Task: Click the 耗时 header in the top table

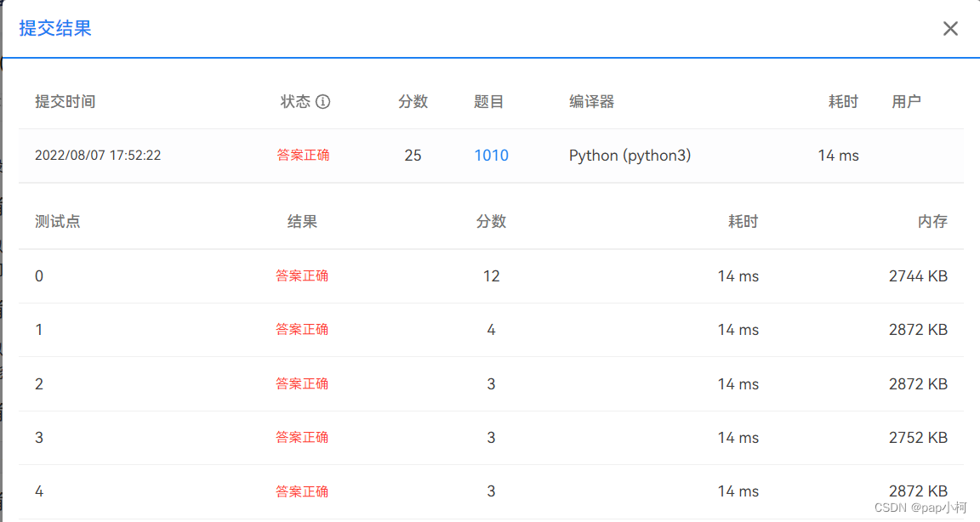Action: pyautogui.click(x=842, y=100)
